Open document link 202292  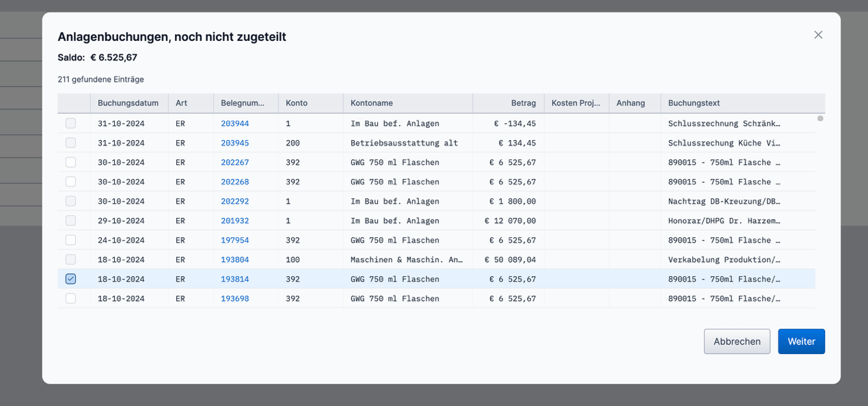234,202
